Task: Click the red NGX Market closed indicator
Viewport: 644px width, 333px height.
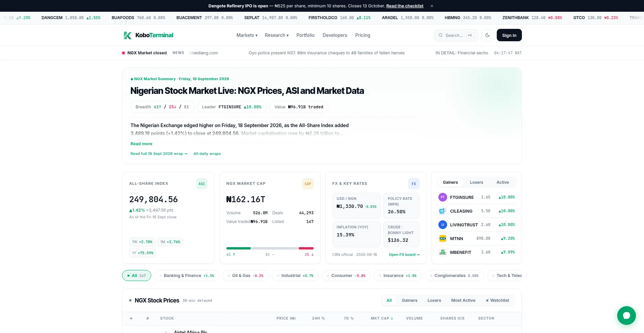Action: 123,53
